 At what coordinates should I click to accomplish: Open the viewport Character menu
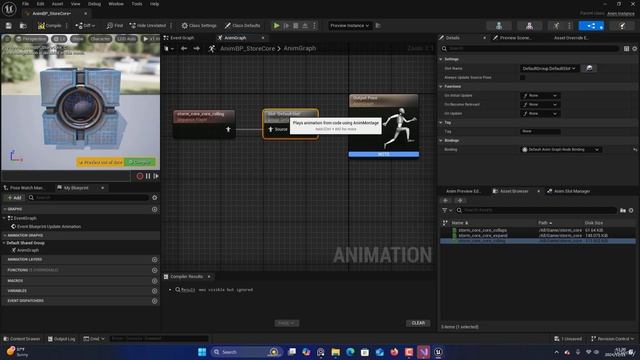tap(100, 39)
